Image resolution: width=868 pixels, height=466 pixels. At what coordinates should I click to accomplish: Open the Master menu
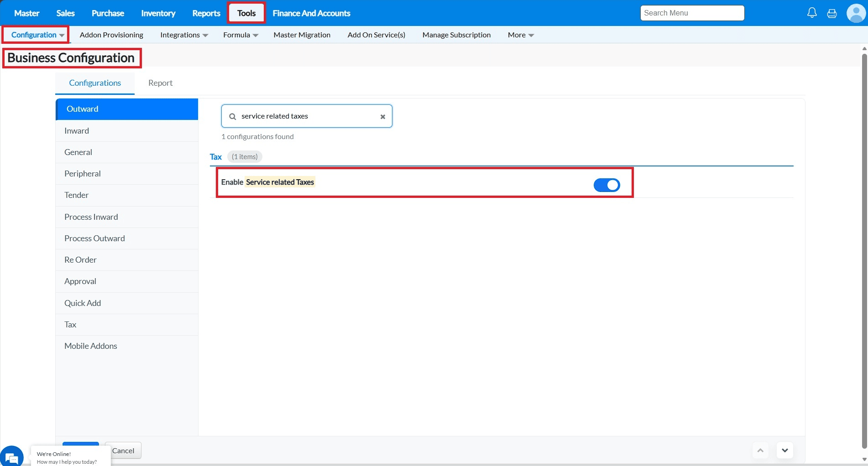pos(26,13)
